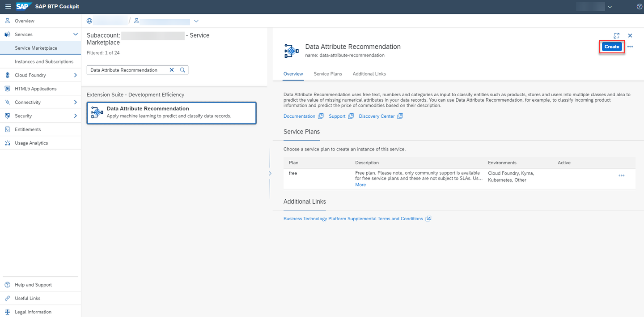Close the service details panel
This screenshot has height=317, width=644.
(x=630, y=35)
